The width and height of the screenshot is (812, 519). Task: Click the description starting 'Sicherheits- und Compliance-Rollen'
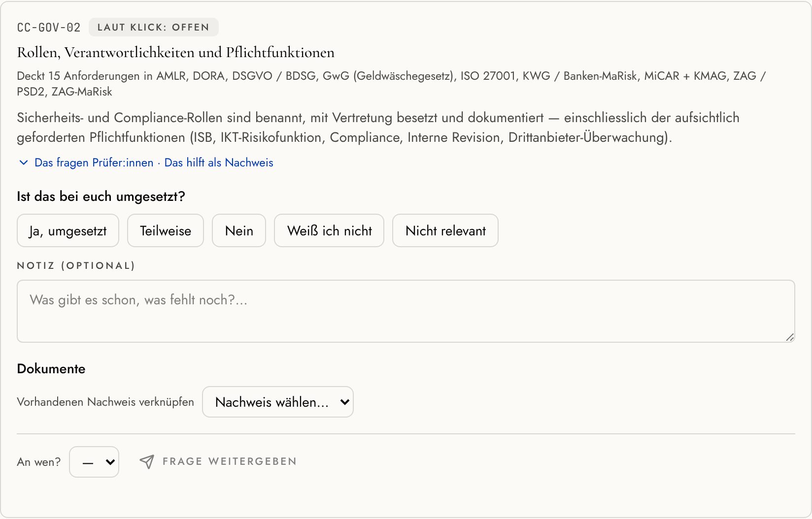tap(378, 128)
